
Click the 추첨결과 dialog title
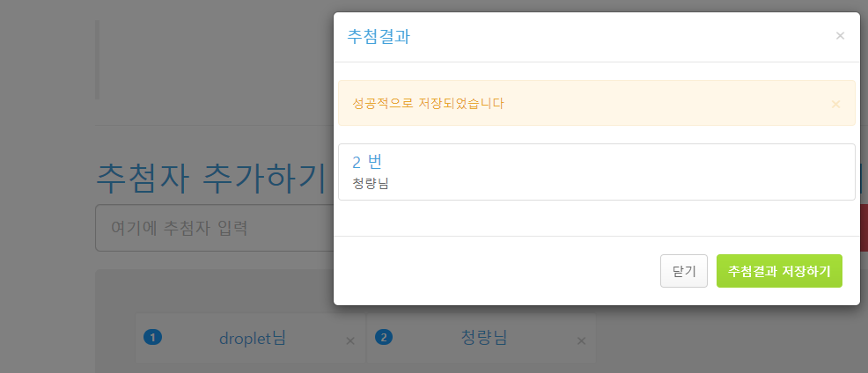tap(379, 37)
